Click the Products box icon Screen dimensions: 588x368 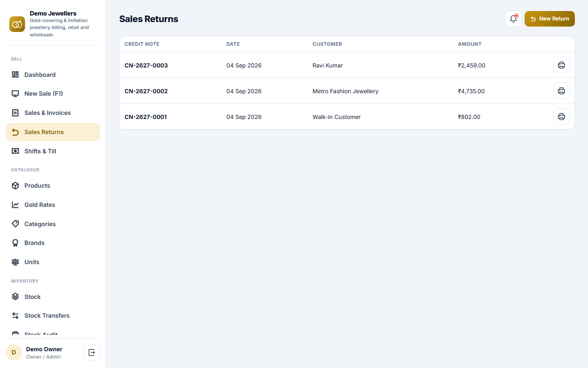click(x=16, y=186)
